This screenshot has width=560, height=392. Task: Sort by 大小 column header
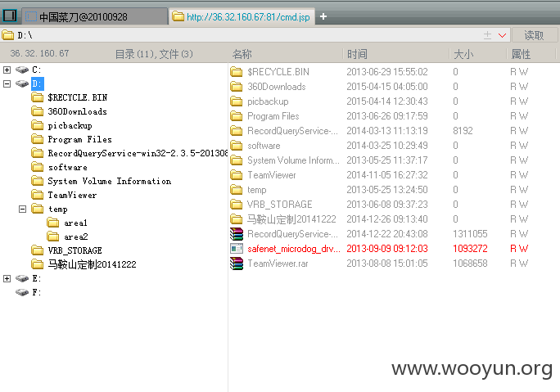pos(463,54)
